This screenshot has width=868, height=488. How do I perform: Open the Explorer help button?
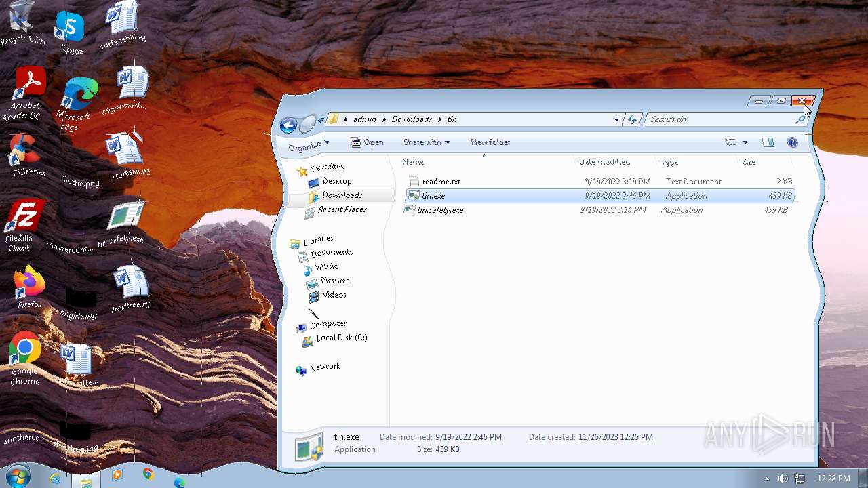[792, 142]
